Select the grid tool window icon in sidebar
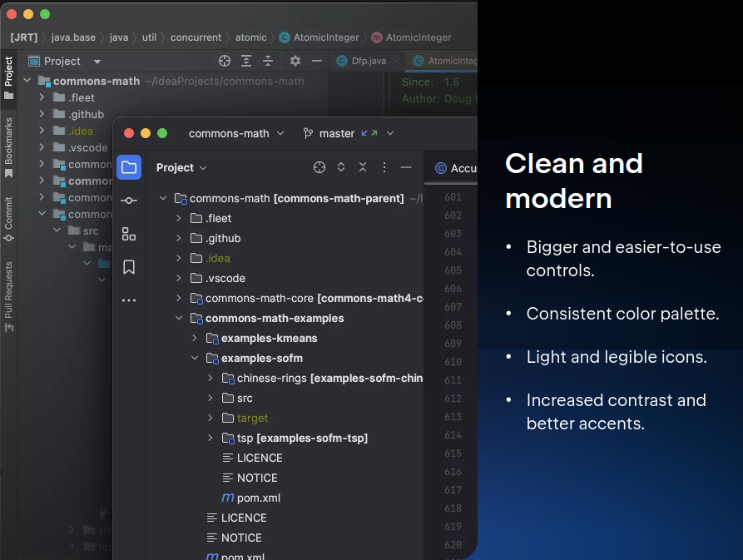 pyautogui.click(x=129, y=234)
